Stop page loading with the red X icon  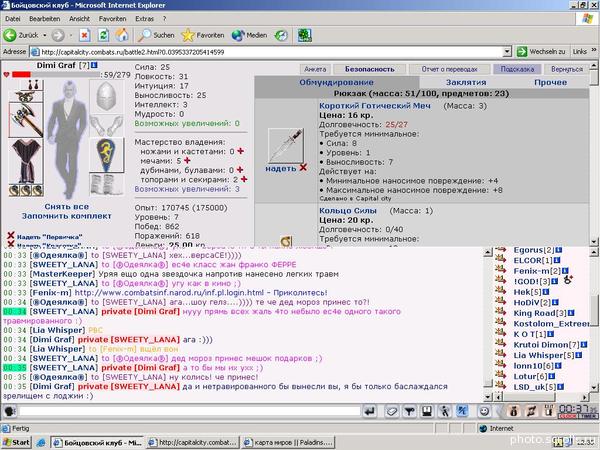coord(85,35)
